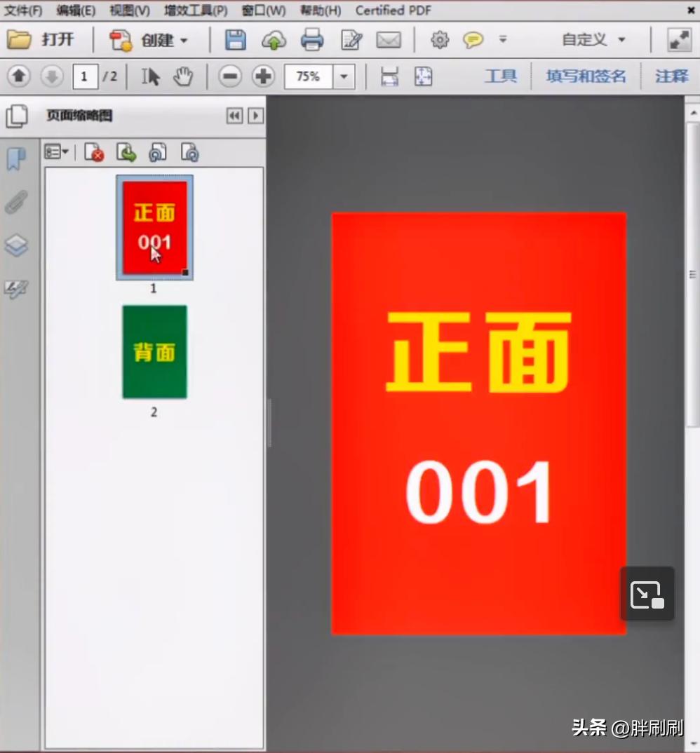
Task: Zoom in with the plus button
Action: click(263, 76)
